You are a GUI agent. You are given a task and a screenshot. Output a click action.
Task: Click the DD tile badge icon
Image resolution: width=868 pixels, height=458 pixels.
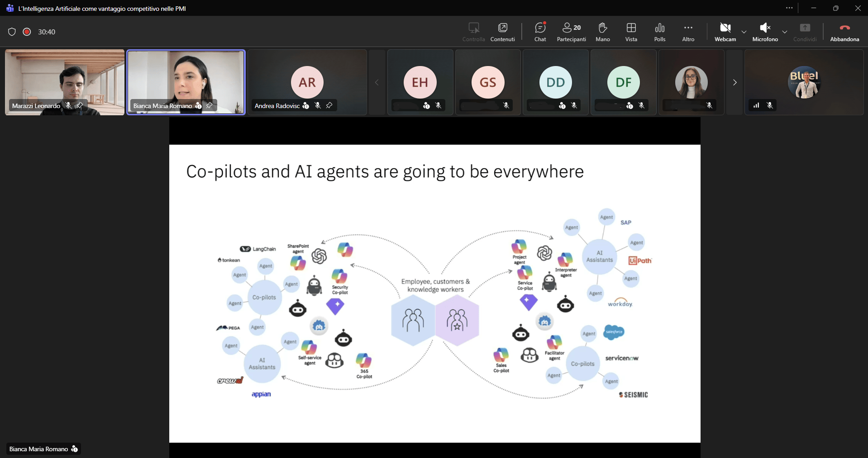[562, 106]
